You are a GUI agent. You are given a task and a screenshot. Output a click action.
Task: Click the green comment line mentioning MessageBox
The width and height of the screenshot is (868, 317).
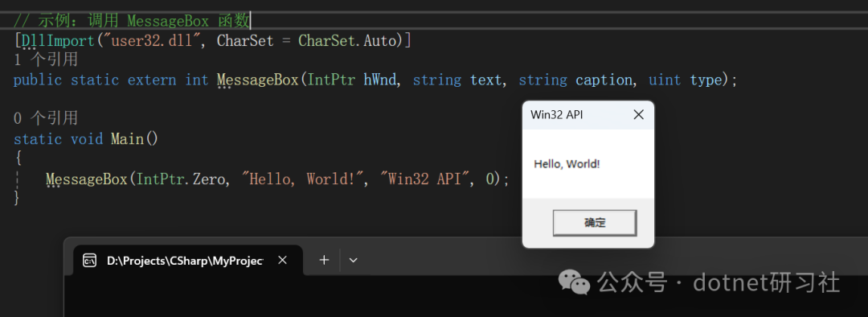pos(132,21)
